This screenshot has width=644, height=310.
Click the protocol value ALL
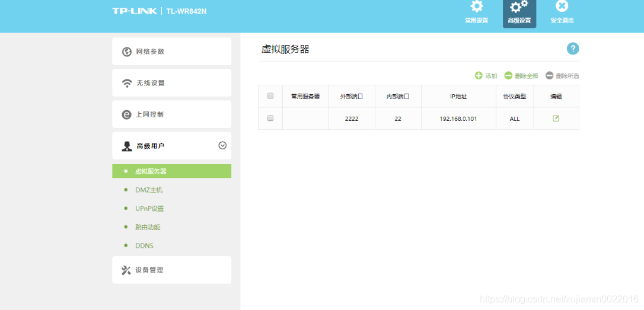(515, 119)
